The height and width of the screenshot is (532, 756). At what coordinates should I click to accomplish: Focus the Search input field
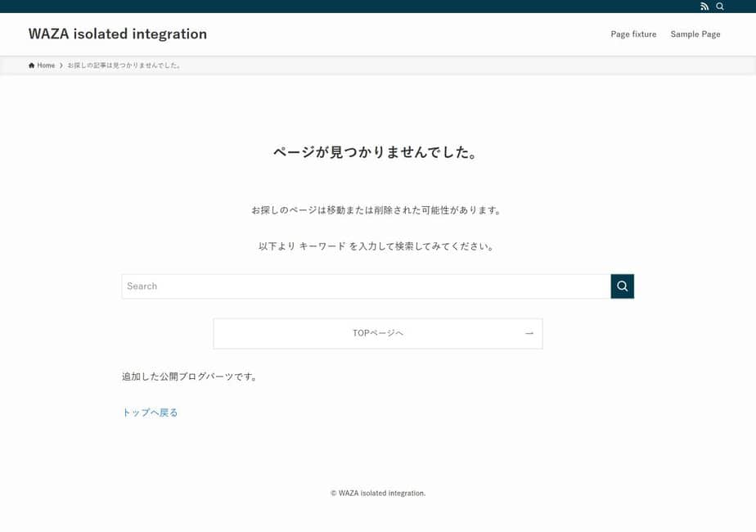click(366, 286)
